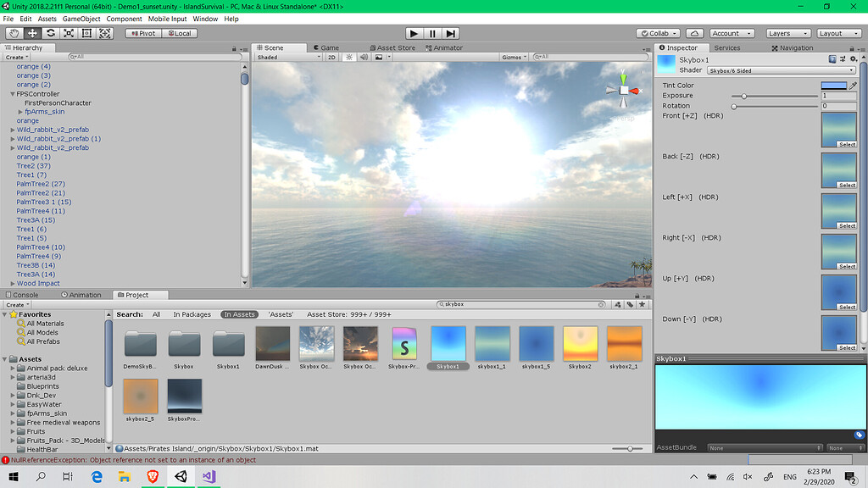Switch Pivot to Center mode
Screen dimensions: 868x488
pos(145,33)
